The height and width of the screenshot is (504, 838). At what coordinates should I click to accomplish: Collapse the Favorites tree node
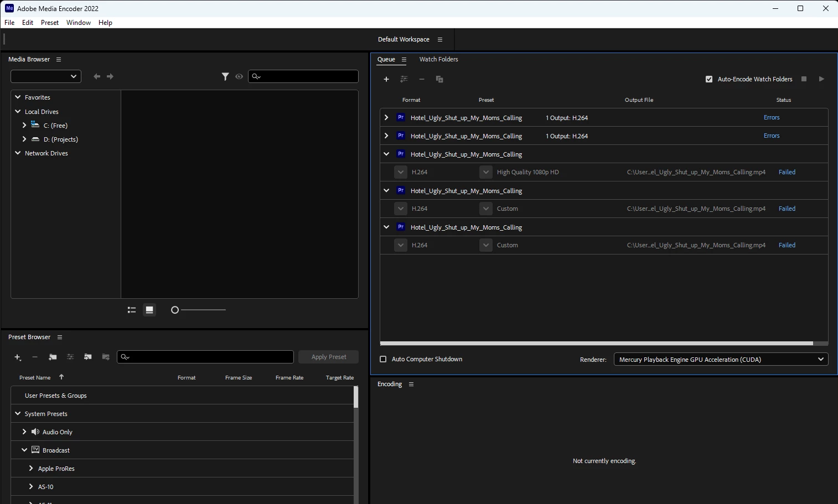click(18, 97)
